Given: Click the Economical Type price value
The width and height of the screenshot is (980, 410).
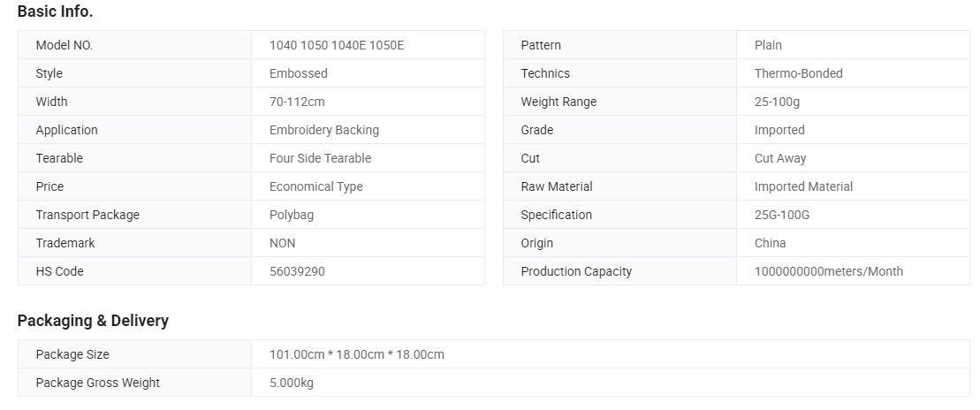Looking at the screenshot, I should pos(315,186).
